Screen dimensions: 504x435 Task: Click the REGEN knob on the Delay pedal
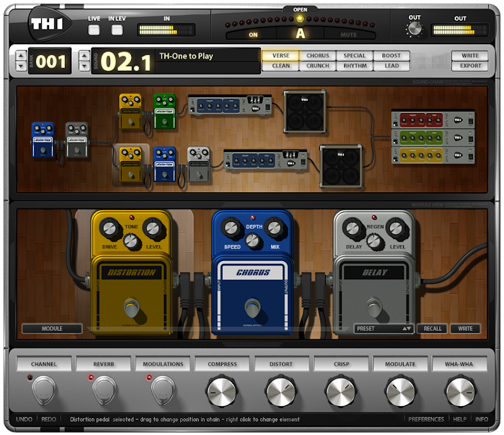374,241
